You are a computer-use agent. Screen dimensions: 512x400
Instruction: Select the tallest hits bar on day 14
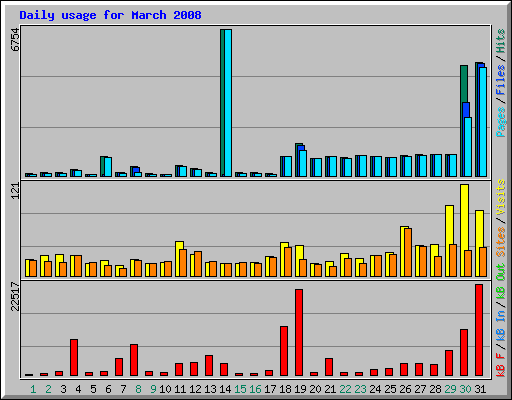point(222,103)
